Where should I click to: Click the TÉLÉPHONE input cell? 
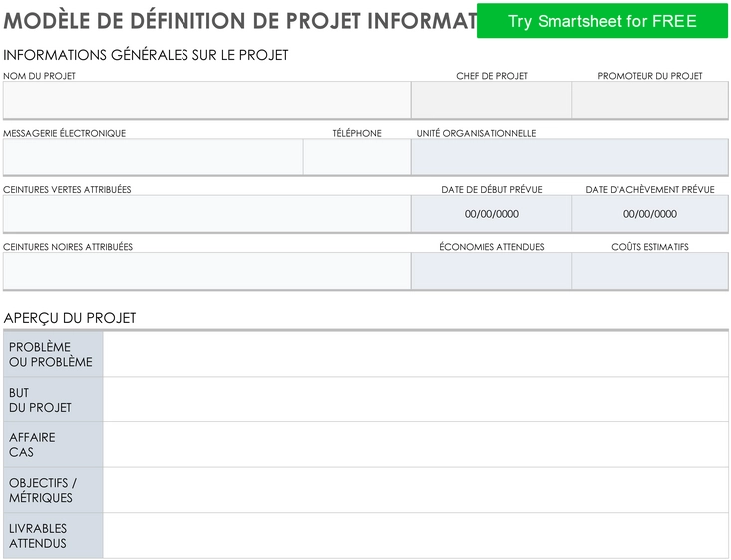(357, 157)
